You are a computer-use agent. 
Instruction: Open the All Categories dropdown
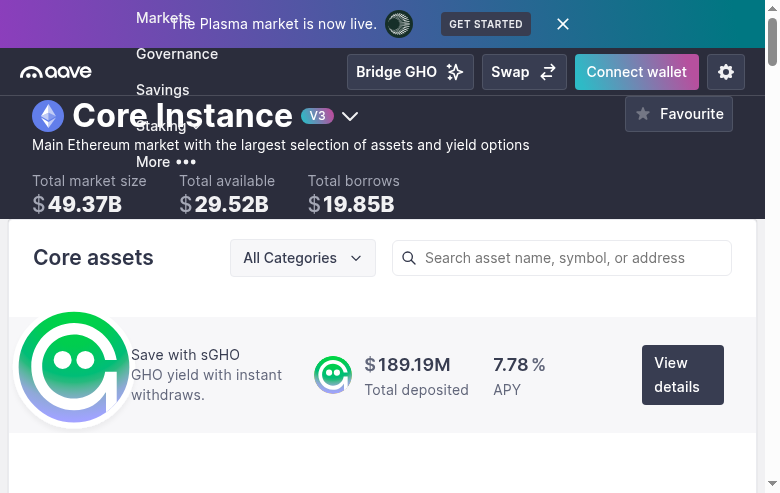point(302,258)
